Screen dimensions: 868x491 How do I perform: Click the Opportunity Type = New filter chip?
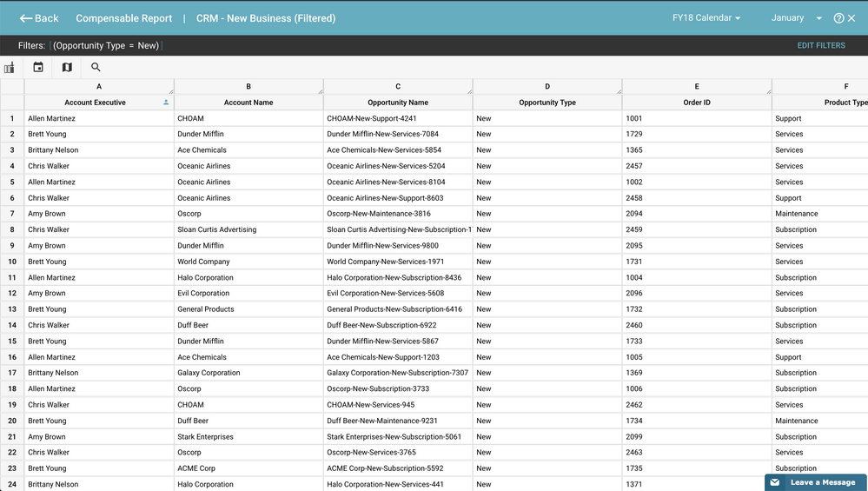106,45
